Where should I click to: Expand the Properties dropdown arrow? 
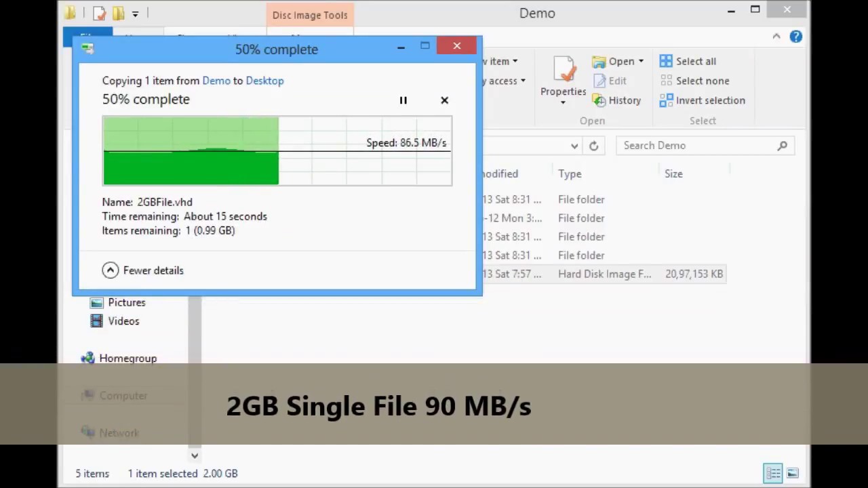pos(563,103)
